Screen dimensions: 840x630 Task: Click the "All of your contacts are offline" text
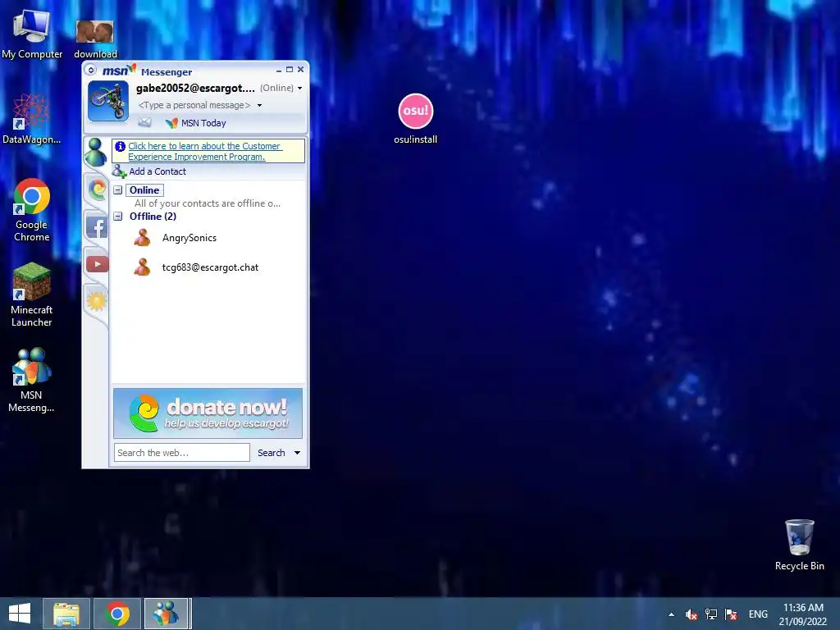[208, 203]
